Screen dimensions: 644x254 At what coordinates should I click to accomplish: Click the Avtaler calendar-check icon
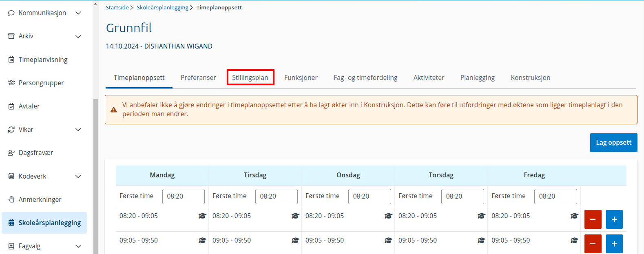tap(11, 106)
